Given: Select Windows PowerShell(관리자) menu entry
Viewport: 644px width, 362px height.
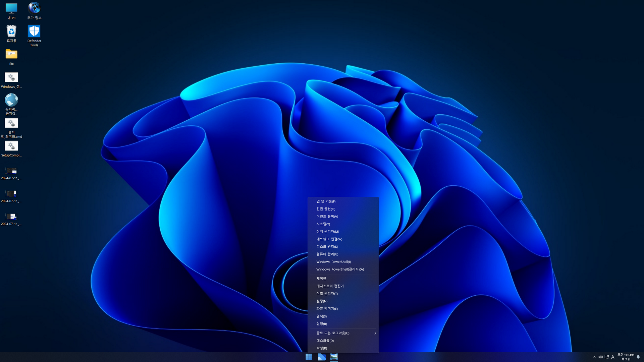Looking at the screenshot, I should (340, 269).
